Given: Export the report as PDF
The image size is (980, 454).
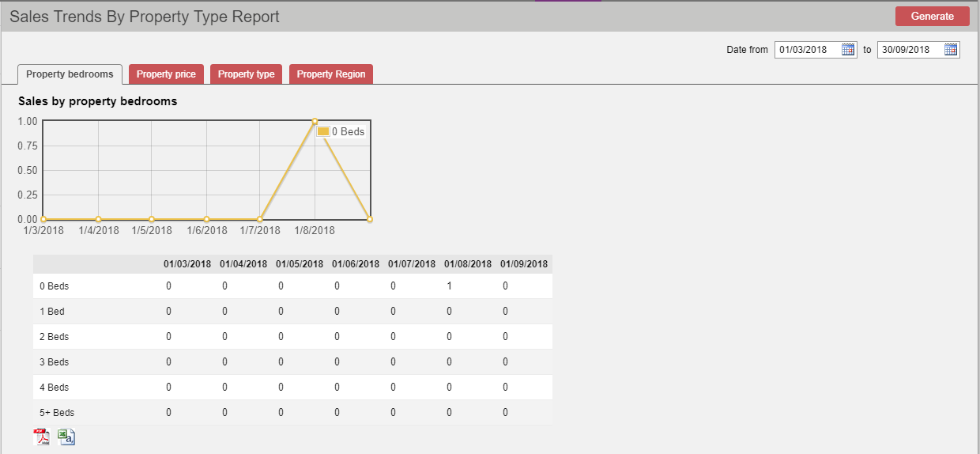Looking at the screenshot, I should pyautogui.click(x=41, y=437).
